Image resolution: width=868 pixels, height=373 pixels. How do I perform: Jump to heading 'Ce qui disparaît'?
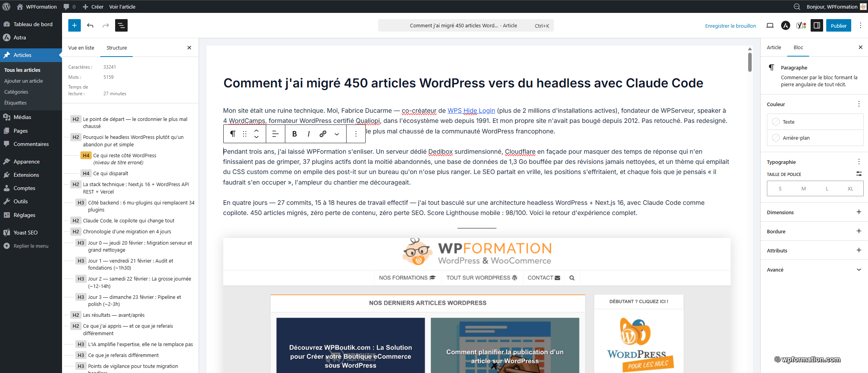coord(110,173)
